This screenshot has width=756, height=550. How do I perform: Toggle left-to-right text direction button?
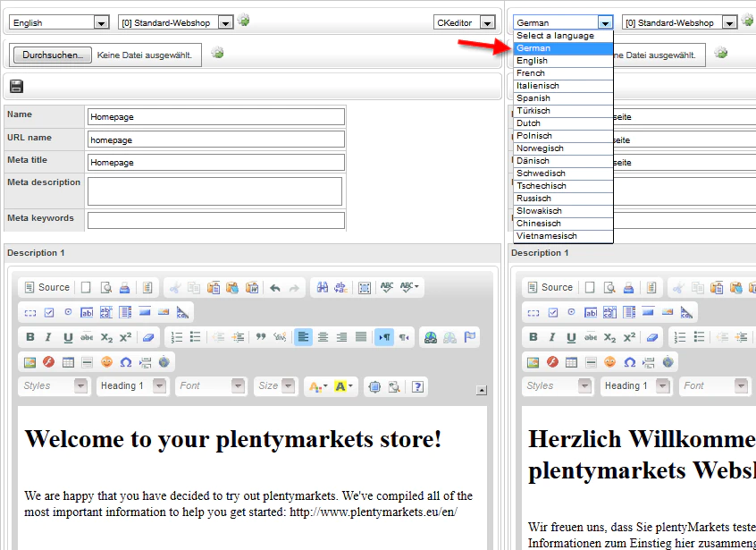[x=384, y=337]
